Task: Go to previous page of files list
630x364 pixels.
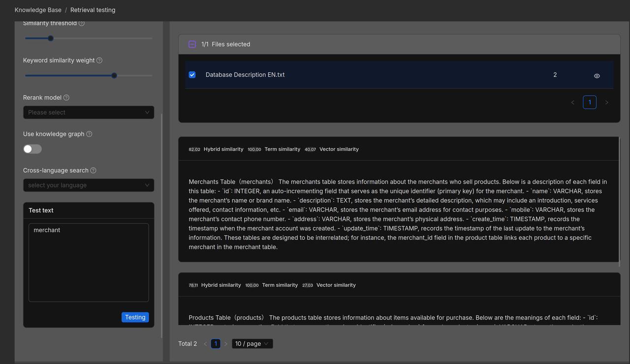Action: coord(572,102)
